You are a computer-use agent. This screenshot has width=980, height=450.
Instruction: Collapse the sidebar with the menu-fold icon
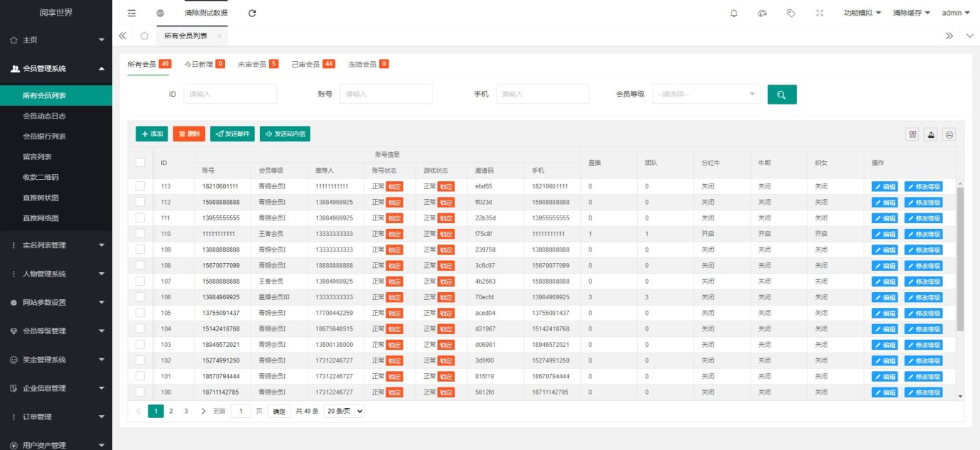131,13
